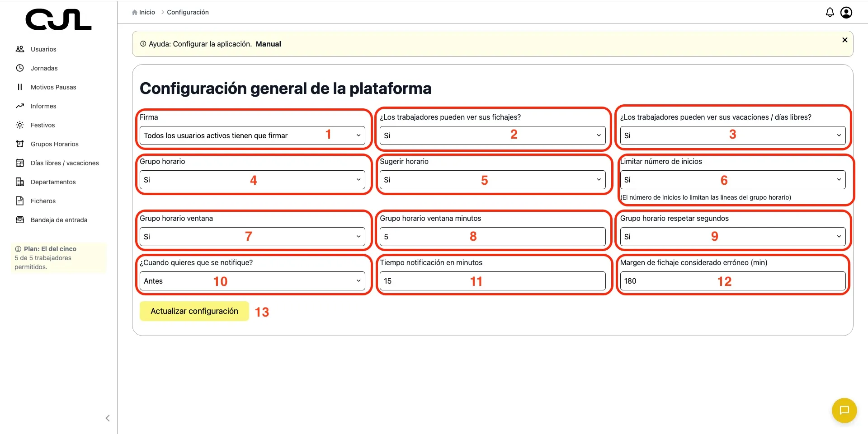Viewport: 868px width, 434px height.
Task: Open the Firma dropdown
Action: pos(252,135)
